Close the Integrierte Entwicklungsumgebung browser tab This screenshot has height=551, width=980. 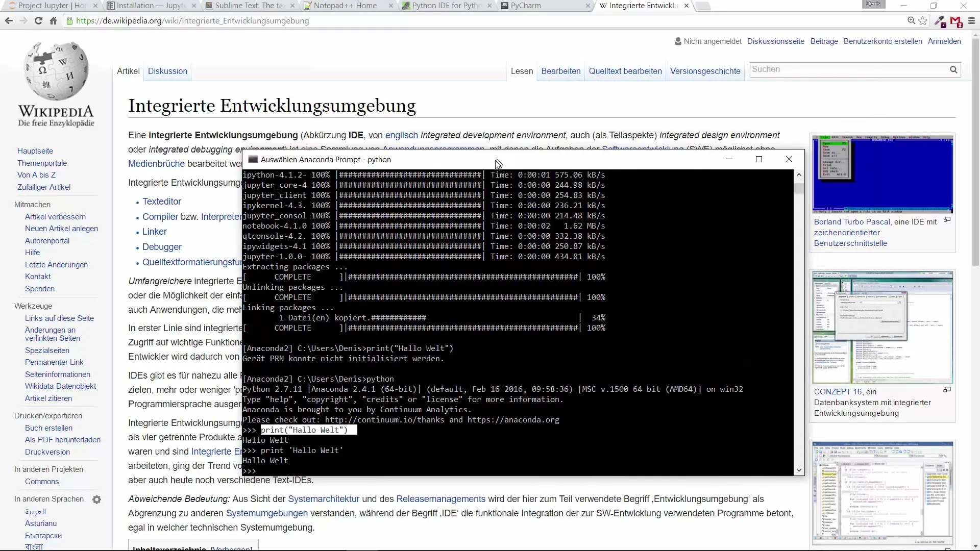(x=686, y=6)
